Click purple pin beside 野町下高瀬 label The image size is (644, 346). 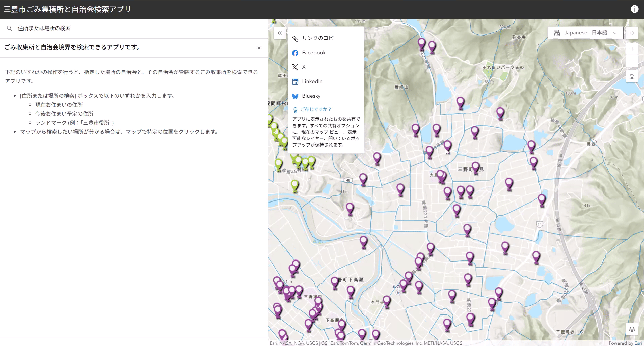point(335,282)
